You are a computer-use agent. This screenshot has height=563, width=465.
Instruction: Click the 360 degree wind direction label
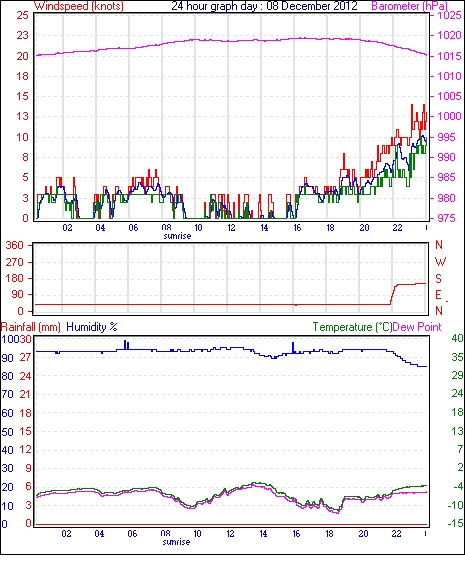[14, 246]
